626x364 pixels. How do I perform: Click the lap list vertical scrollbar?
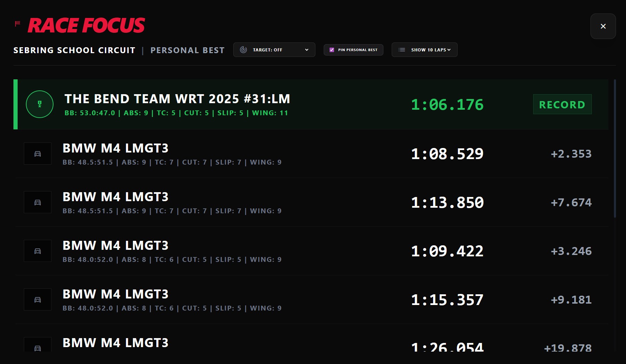pyautogui.click(x=615, y=148)
